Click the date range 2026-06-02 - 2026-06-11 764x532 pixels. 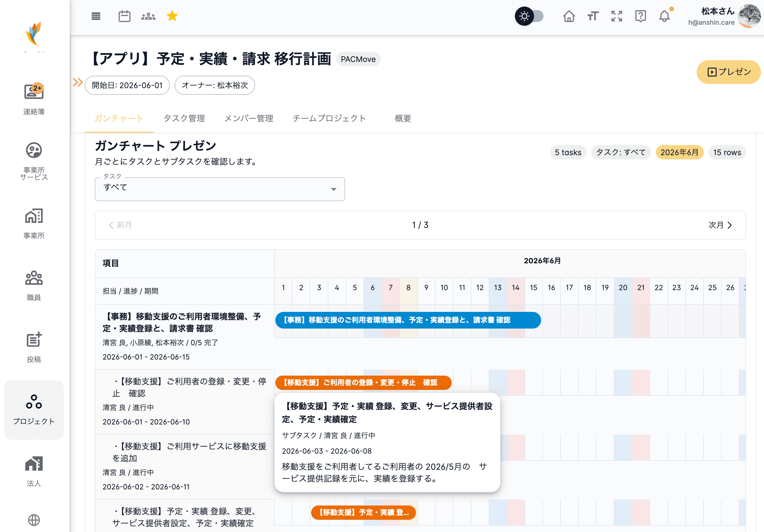[x=146, y=487]
